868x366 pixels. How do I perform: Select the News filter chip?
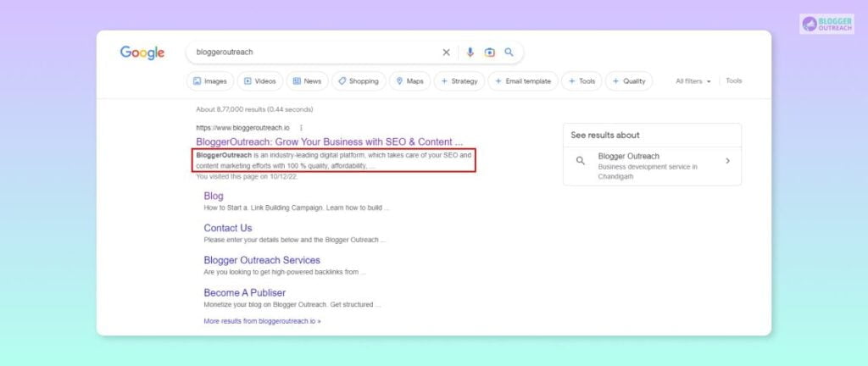307,81
